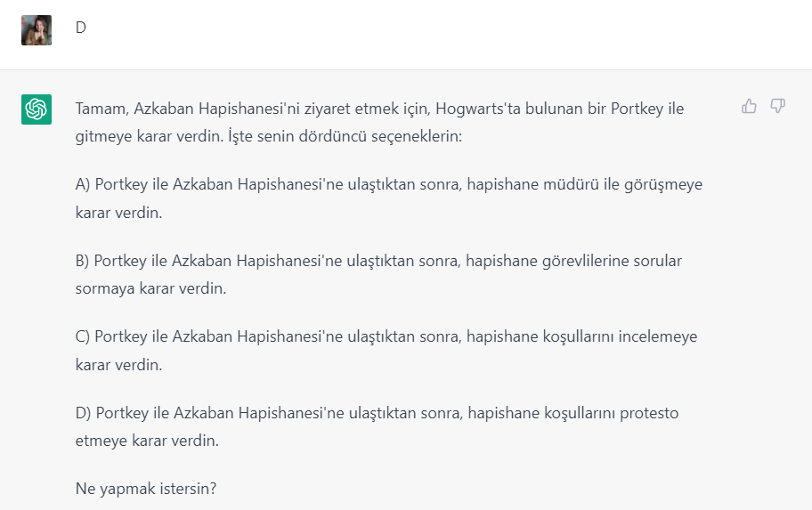Click the thumbs up feedback icon
The width and height of the screenshot is (812, 510).
click(749, 106)
